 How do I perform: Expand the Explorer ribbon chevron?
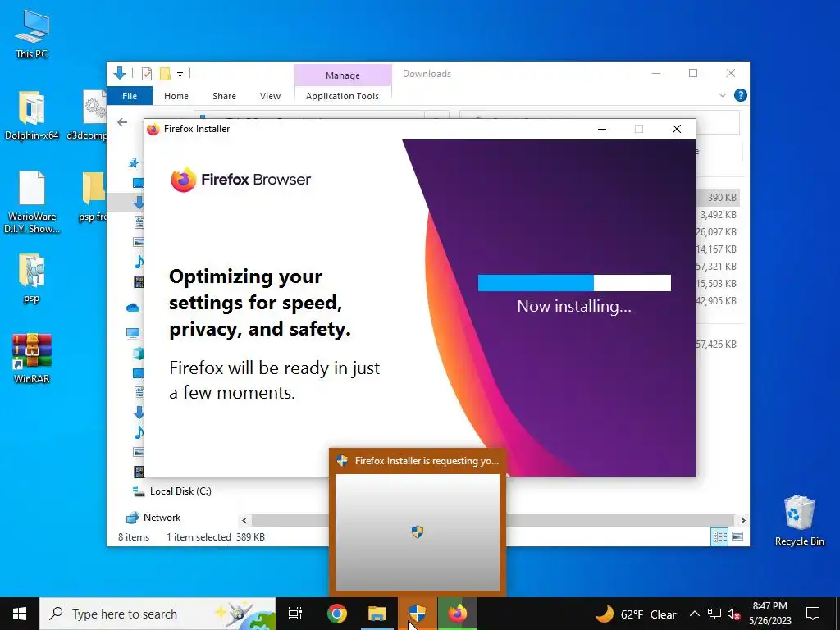pyautogui.click(x=722, y=95)
